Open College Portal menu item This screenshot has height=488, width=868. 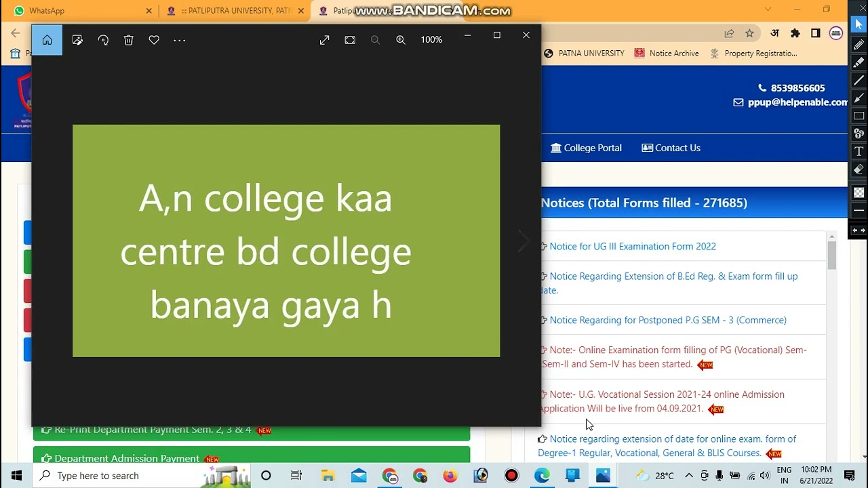click(x=587, y=148)
